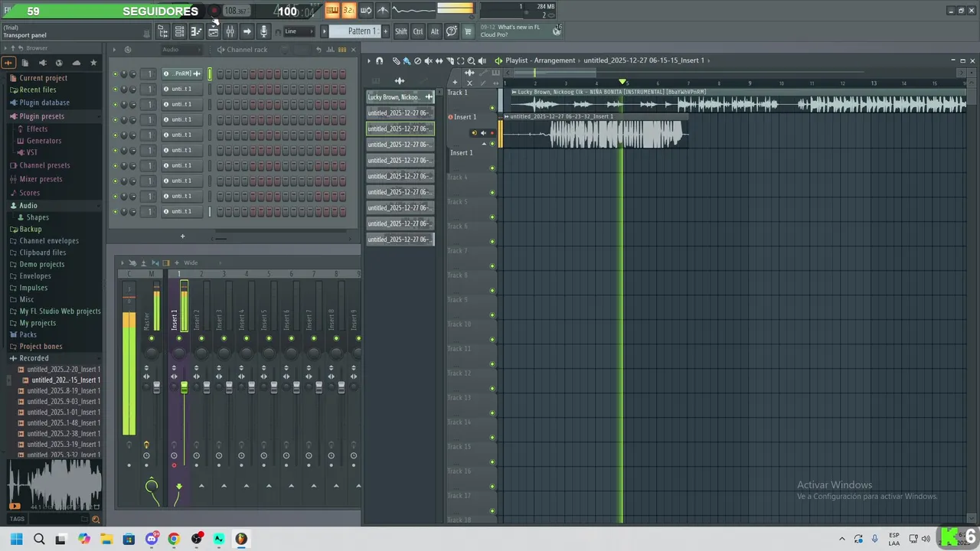Viewport: 980px width, 551px height.
Task: Click the Alt key button in toolbar
Action: [x=435, y=31]
